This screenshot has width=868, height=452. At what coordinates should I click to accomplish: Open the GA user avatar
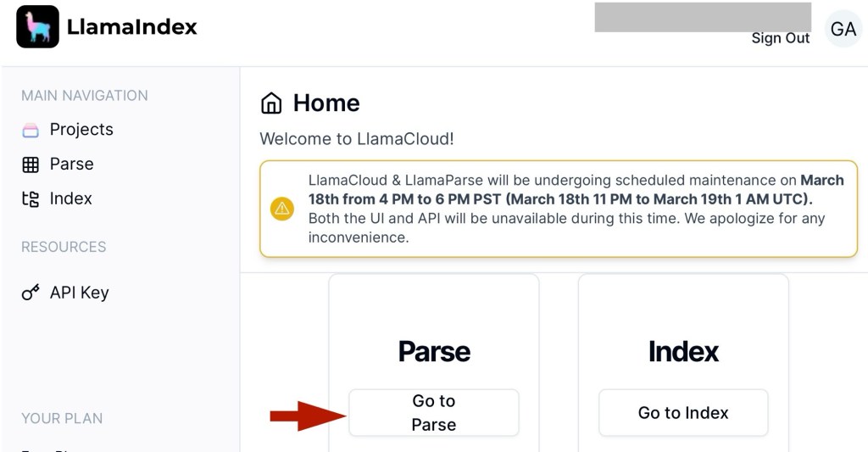pyautogui.click(x=843, y=30)
